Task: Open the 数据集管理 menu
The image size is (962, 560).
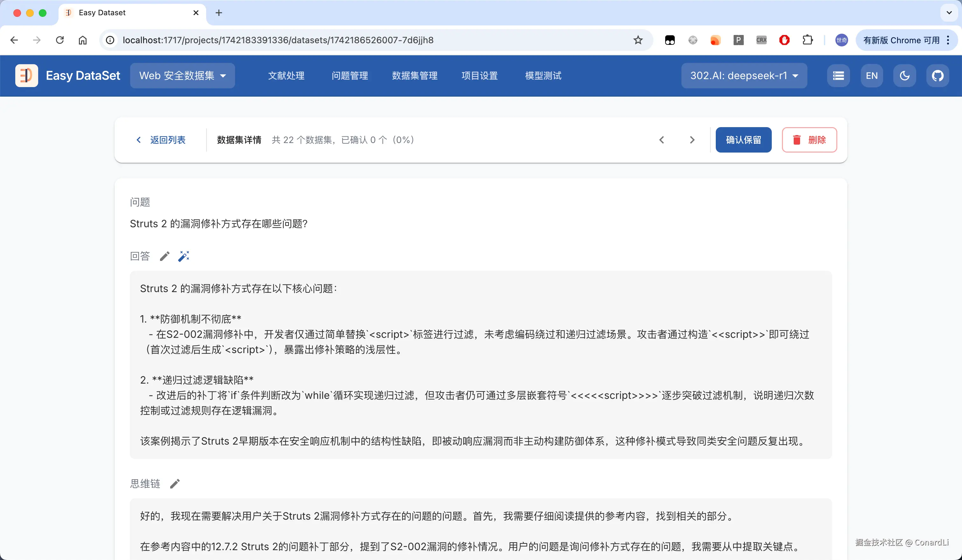Action: (415, 76)
